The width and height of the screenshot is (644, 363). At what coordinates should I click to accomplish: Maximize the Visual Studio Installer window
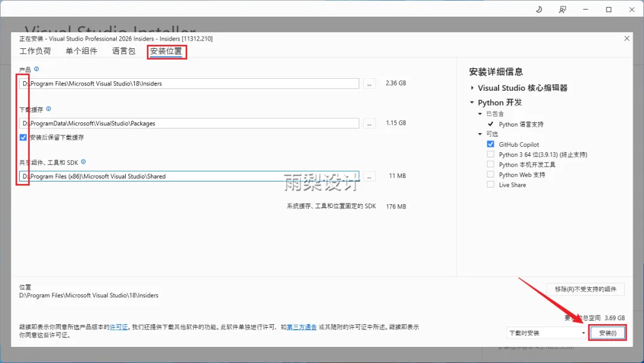(609, 10)
